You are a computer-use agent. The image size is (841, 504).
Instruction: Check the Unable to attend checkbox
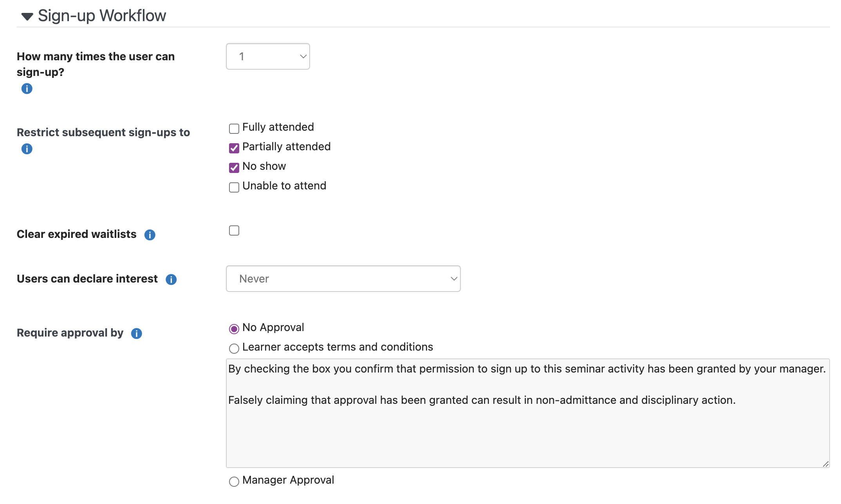pos(234,187)
